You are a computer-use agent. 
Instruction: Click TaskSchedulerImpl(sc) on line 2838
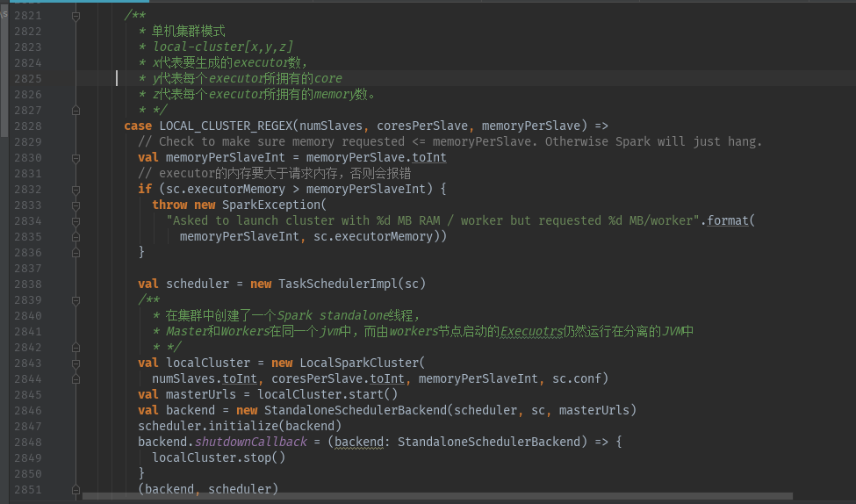click(x=352, y=284)
